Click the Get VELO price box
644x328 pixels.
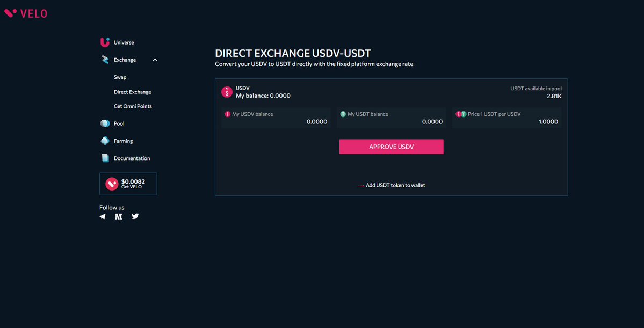pos(128,184)
